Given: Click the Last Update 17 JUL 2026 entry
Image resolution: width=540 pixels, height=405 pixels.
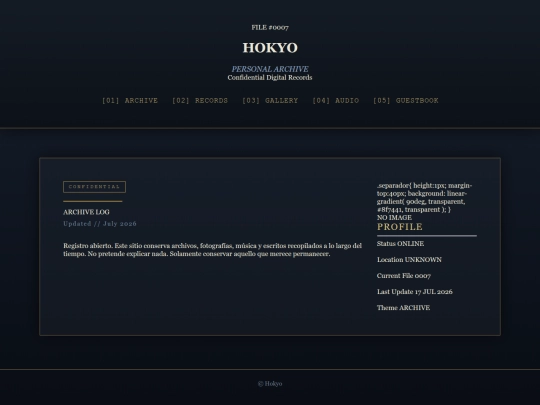Looking at the screenshot, I should point(415,292).
